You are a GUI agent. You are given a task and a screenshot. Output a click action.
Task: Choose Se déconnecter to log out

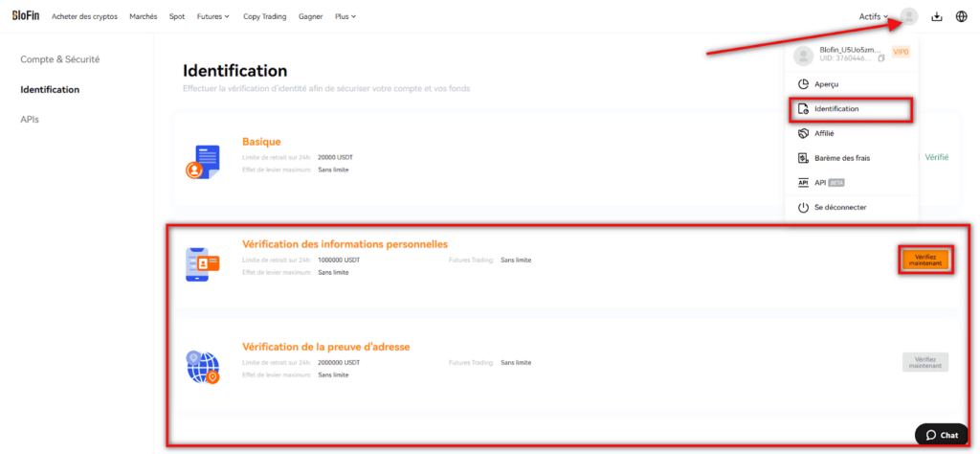click(x=840, y=207)
